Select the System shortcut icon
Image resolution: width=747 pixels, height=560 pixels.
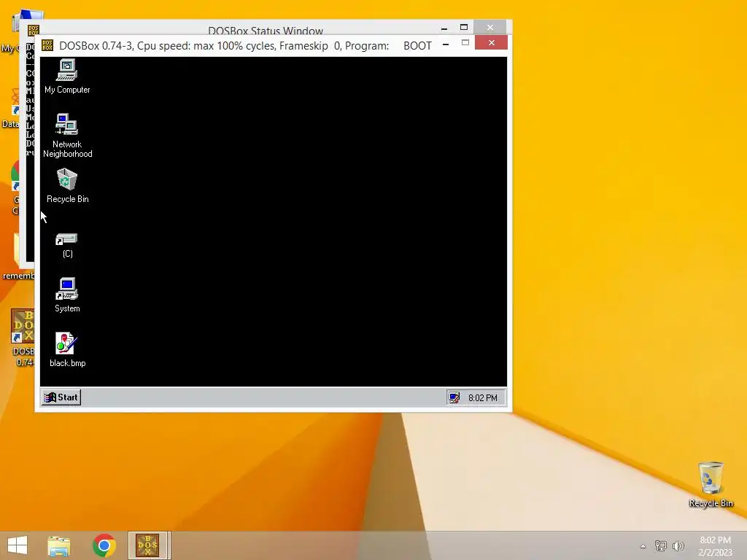click(67, 295)
